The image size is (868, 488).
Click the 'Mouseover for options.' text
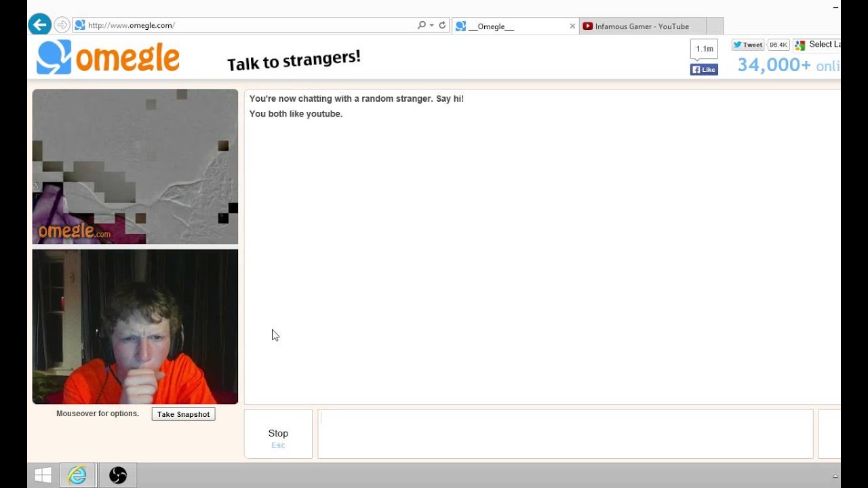[x=98, y=413]
